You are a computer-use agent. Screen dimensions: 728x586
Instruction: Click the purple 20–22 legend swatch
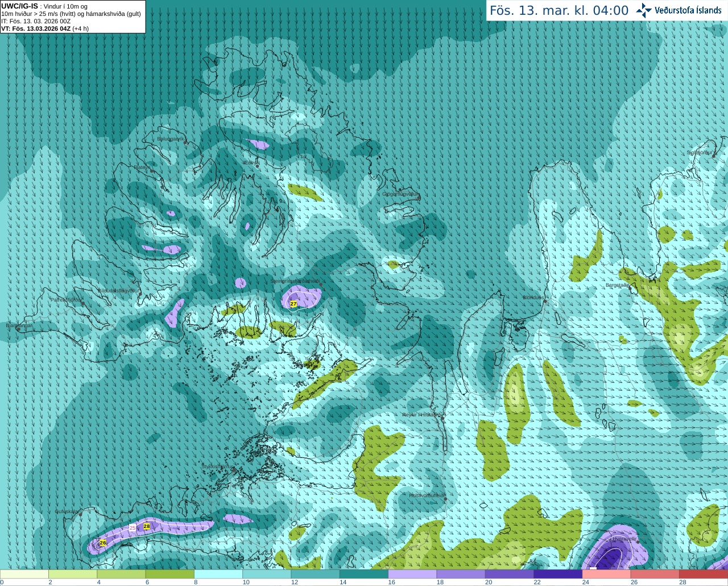point(510,574)
